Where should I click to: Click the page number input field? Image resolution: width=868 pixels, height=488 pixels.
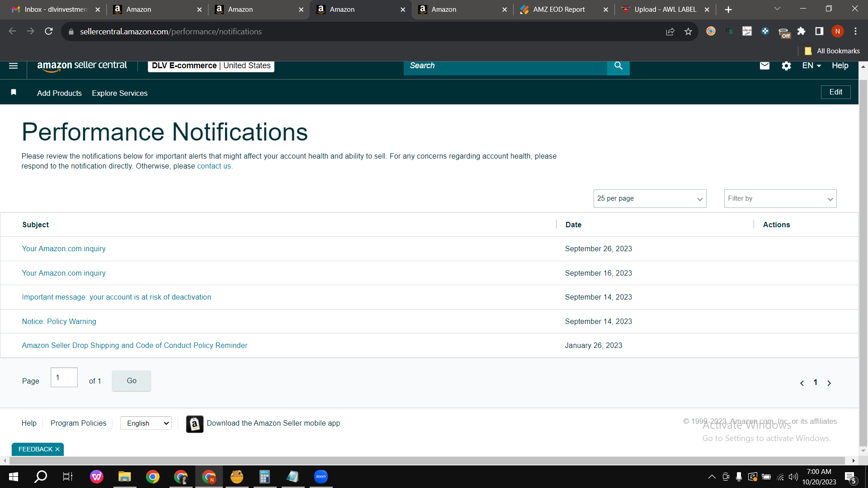pyautogui.click(x=64, y=377)
